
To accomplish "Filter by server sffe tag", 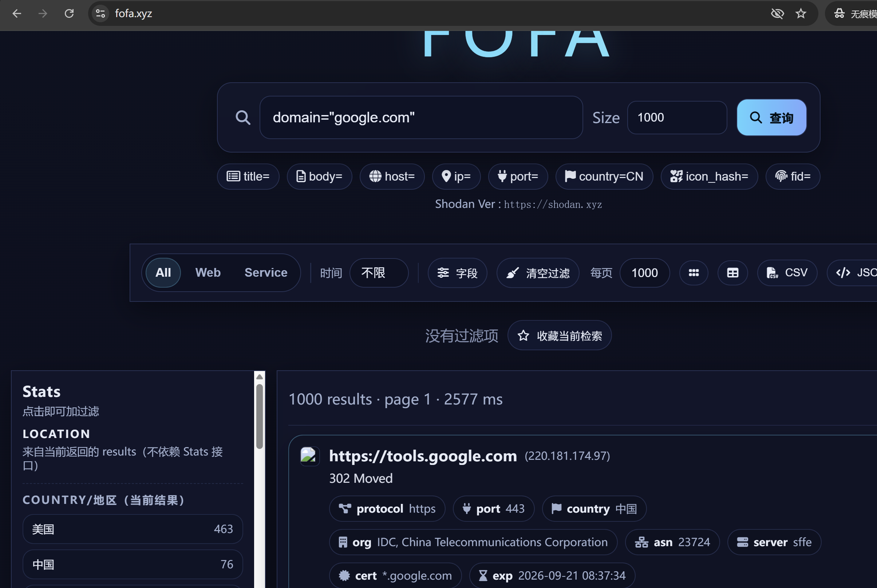I will (774, 542).
